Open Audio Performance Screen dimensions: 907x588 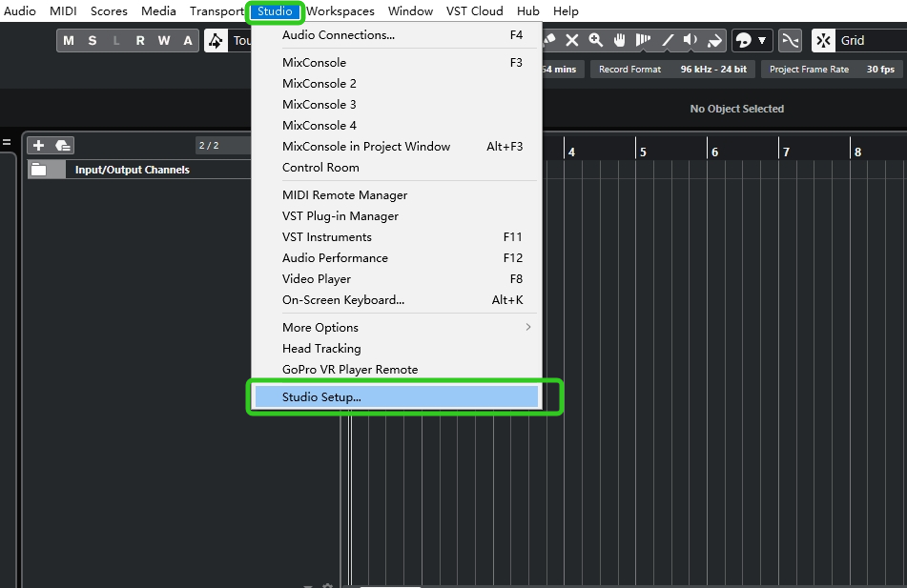(397, 258)
